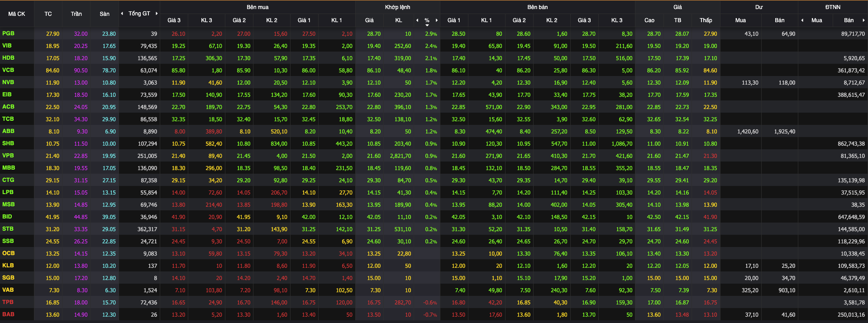Image resolution: width=868 pixels, height=323 pixels.
Task: Click the TB column header
Action: 677,20
